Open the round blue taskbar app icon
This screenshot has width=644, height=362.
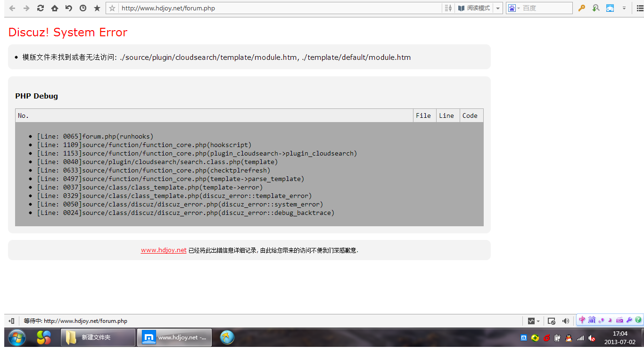(x=227, y=337)
